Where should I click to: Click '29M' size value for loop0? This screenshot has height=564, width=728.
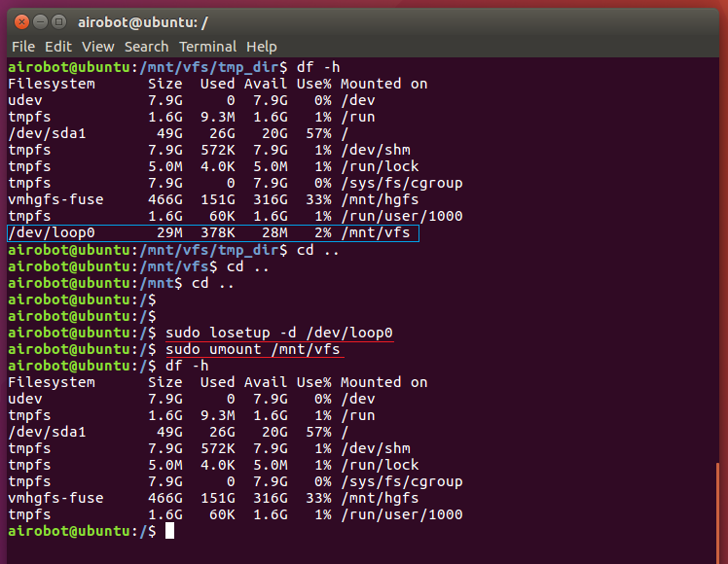coord(169,232)
